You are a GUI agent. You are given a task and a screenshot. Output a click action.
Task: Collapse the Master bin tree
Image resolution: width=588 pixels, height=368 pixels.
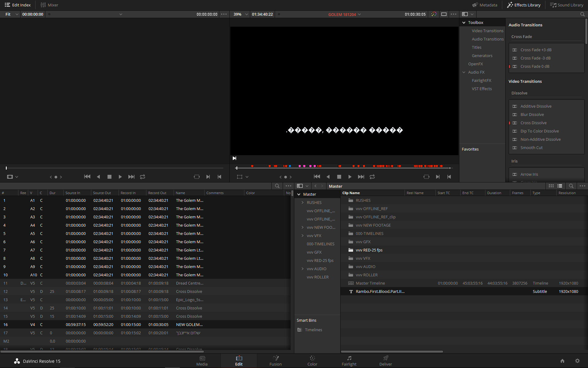299,194
